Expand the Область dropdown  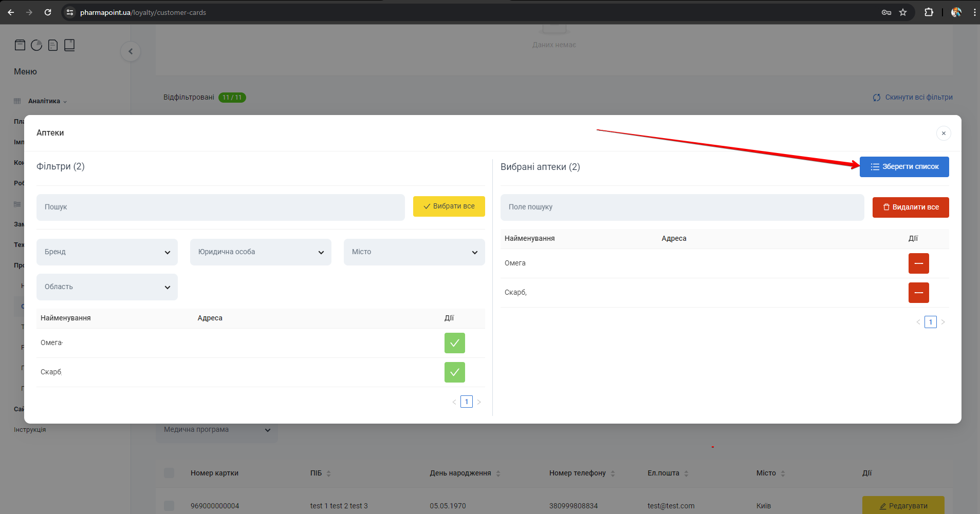pyautogui.click(x=107, y=287)
